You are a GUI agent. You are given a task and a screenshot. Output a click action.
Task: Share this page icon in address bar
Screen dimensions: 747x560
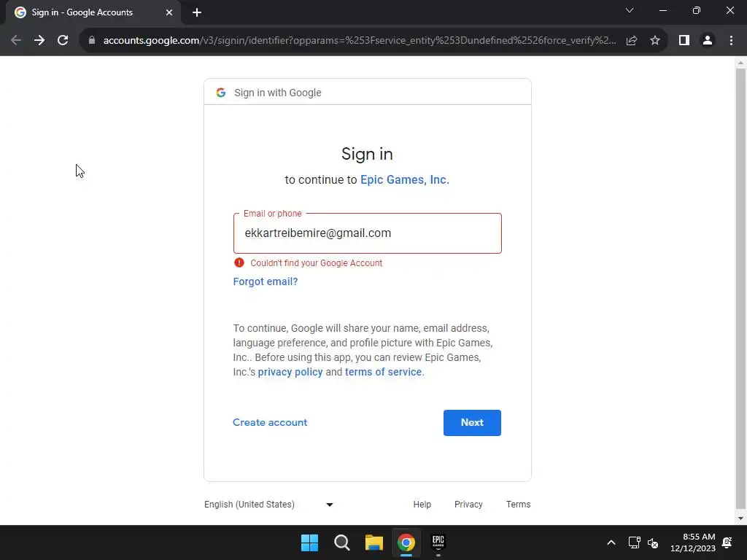pos(632,41)
